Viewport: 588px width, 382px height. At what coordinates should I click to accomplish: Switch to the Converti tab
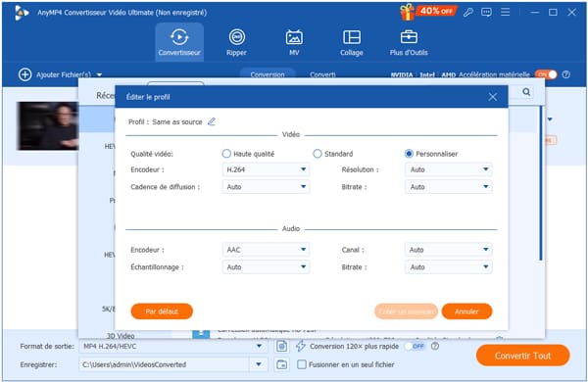322,74
